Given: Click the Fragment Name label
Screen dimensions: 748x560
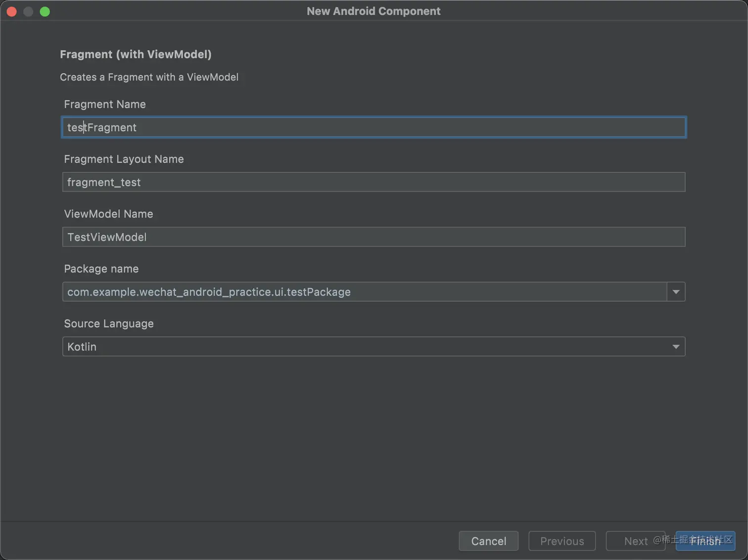Looking at the screenshot, I should click(105, 104).
